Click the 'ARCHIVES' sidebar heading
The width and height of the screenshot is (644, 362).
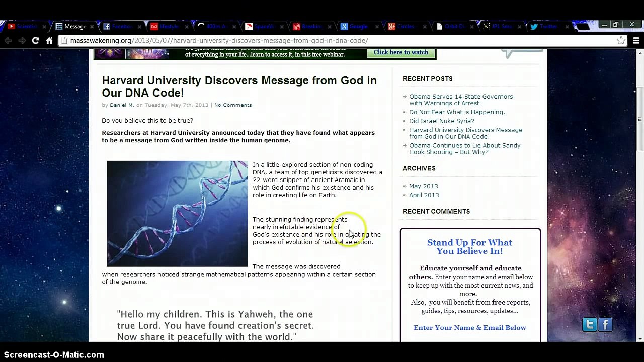point(419,168)
